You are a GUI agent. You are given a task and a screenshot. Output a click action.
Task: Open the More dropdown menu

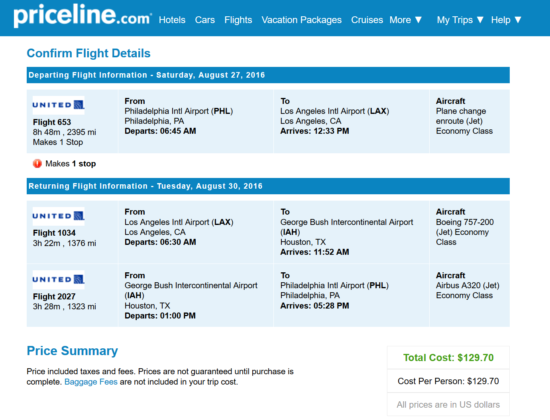(x=405, y=20)
